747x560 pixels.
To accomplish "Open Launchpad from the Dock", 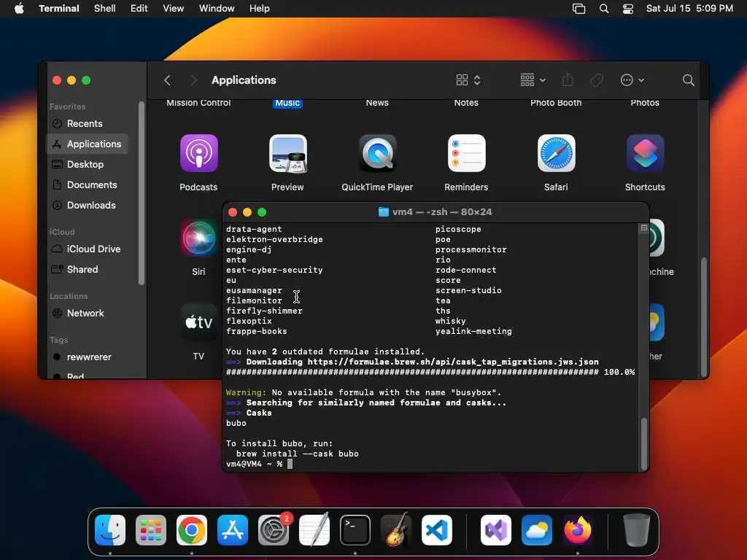I will point(151,530).
